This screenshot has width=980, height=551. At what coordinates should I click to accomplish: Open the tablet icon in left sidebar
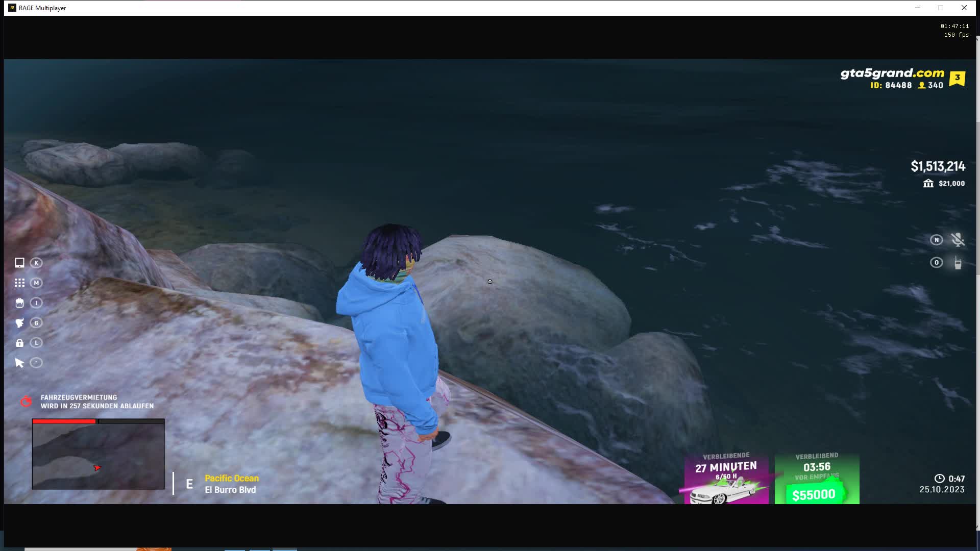click(x=19, y=263)
